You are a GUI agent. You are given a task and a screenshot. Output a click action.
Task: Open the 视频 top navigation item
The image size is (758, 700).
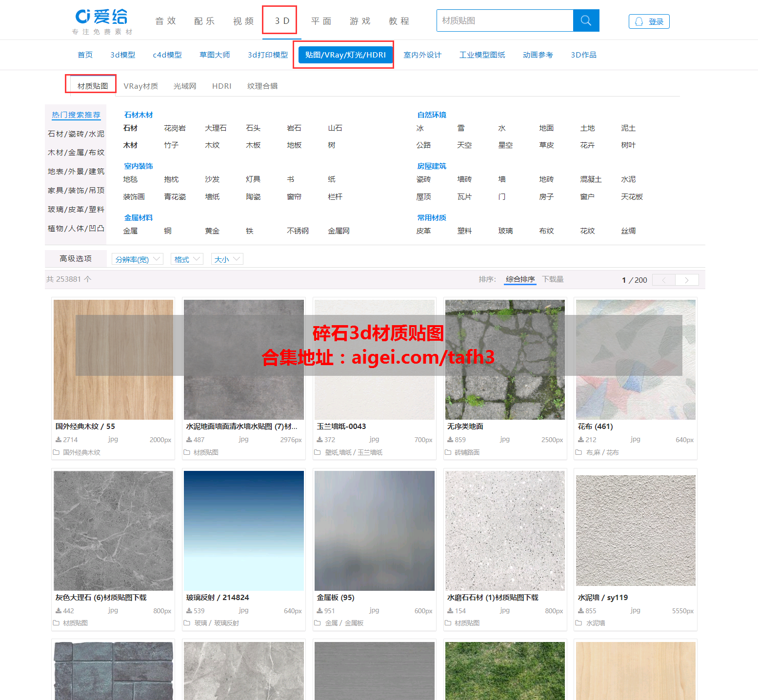(x=244, y=21)
